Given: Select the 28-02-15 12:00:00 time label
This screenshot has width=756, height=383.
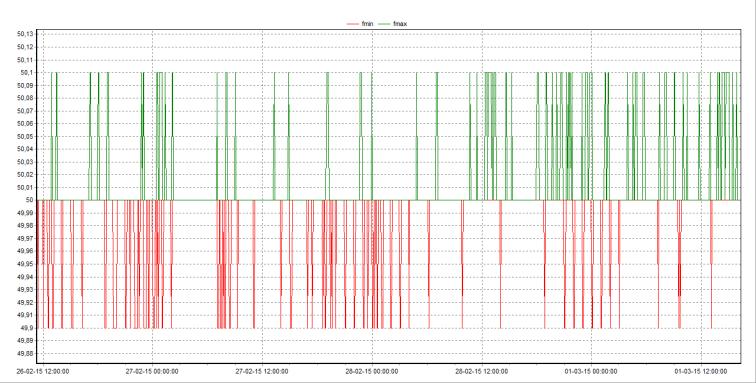Looking at the screenshot, I should (x=482, y=371).
